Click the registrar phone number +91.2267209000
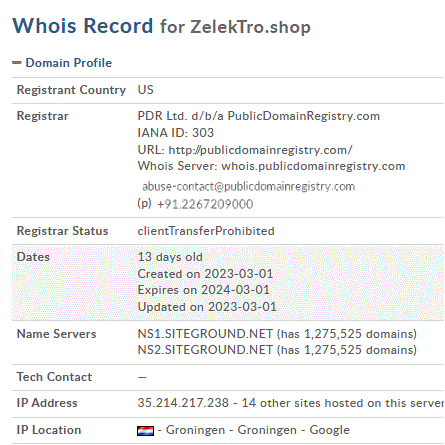Screen dimensions: 445x445 pyautogui.click(x=205, y=204)
